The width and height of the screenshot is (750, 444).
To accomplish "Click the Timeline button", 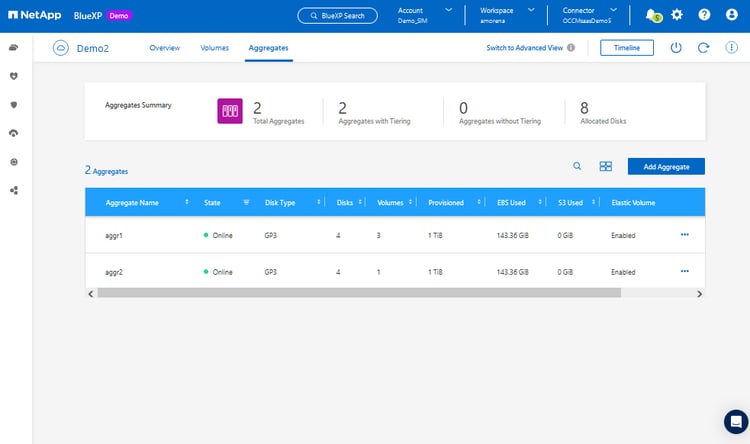I will coord(627,48).
